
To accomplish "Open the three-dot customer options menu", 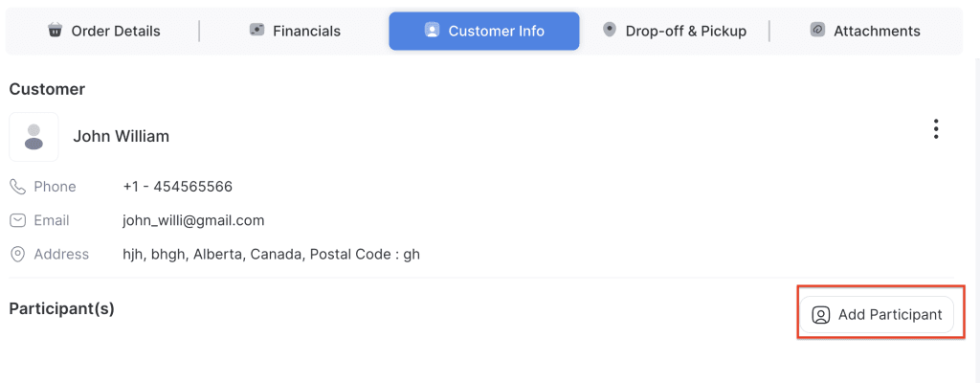I will tap(936, 129).
